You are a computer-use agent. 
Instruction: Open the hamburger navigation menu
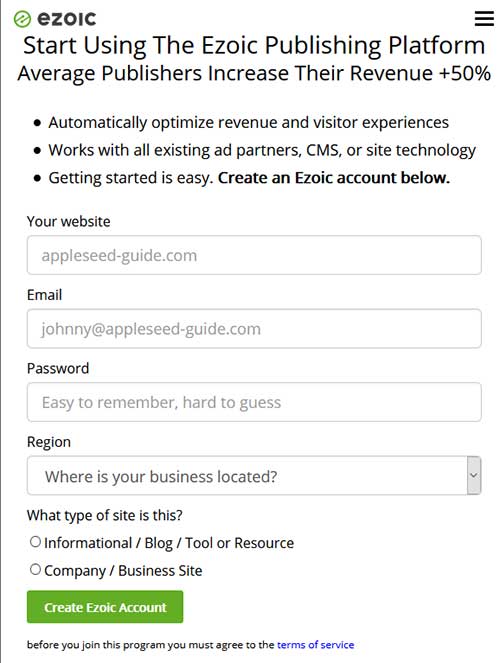point(484,19)
